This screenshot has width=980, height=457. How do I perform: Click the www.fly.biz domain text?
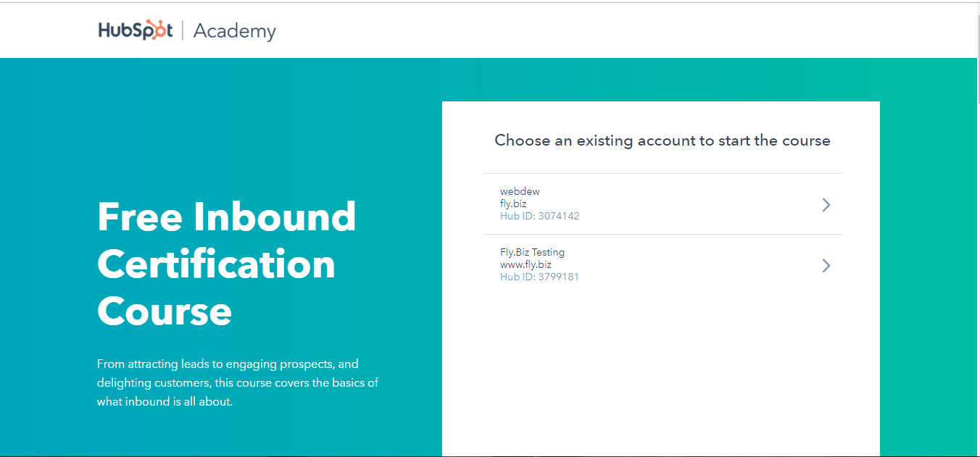[526, 265]
